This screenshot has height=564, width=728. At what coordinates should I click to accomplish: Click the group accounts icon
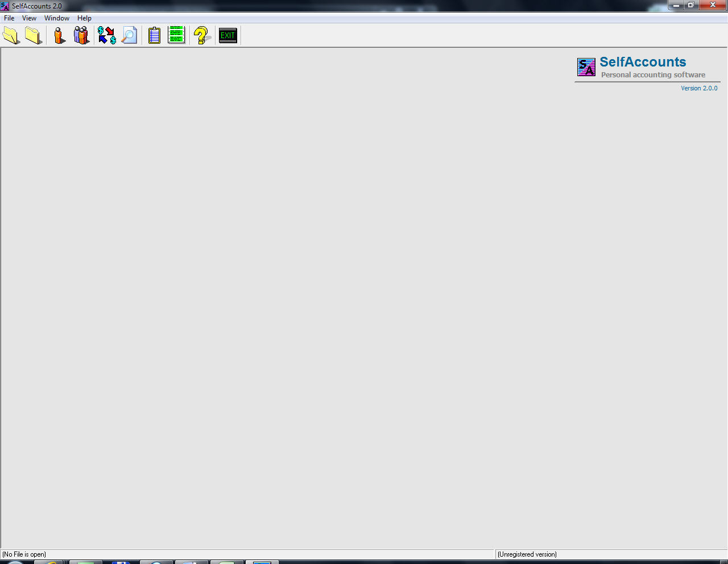pos(81,35)
